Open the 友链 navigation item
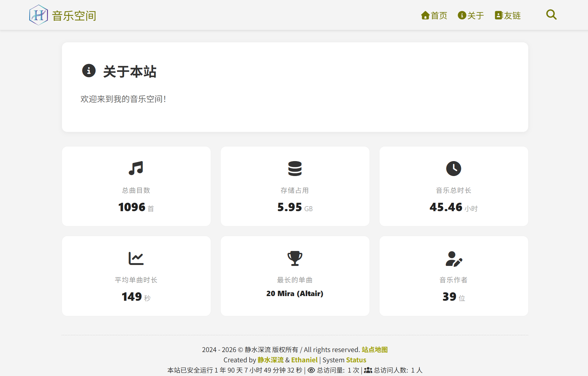 pos(508,15)
